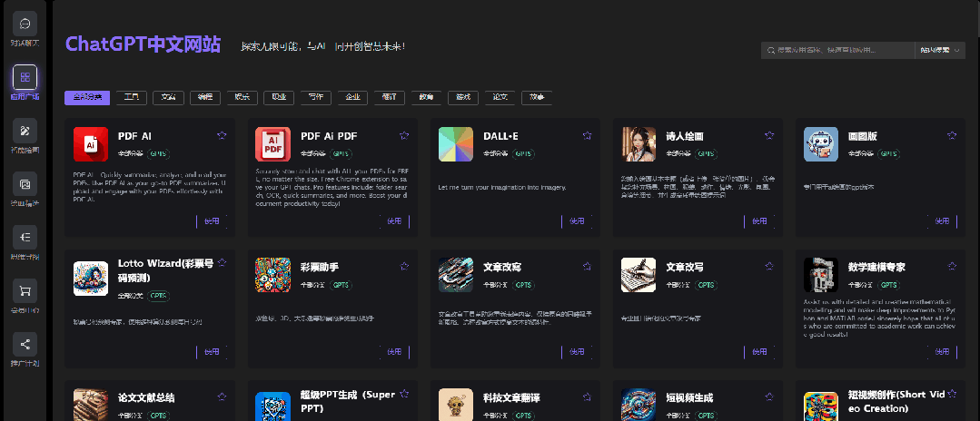
Task: Click 使用 on the DALL·E card
Action: (x=577, y=221)
